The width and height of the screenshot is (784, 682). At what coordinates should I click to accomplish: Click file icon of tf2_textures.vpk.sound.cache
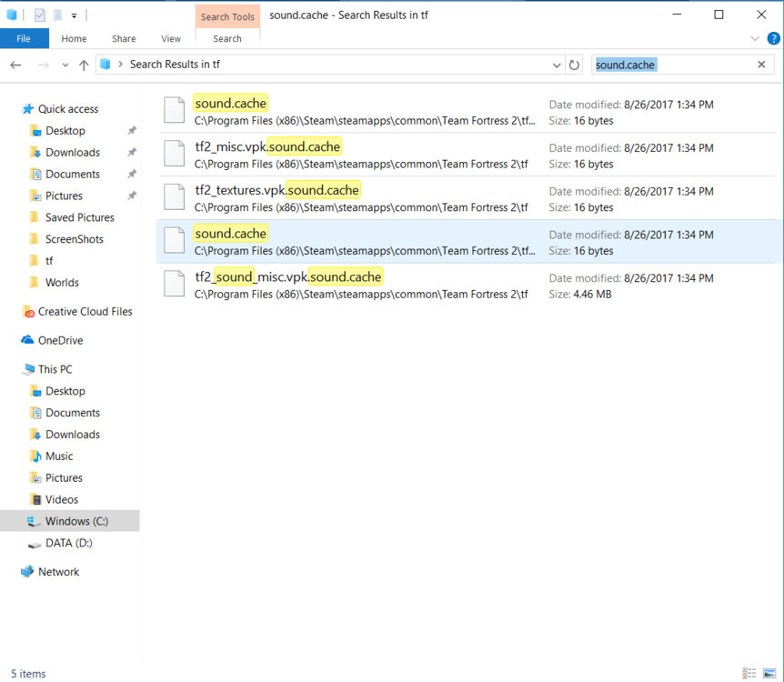175,197
